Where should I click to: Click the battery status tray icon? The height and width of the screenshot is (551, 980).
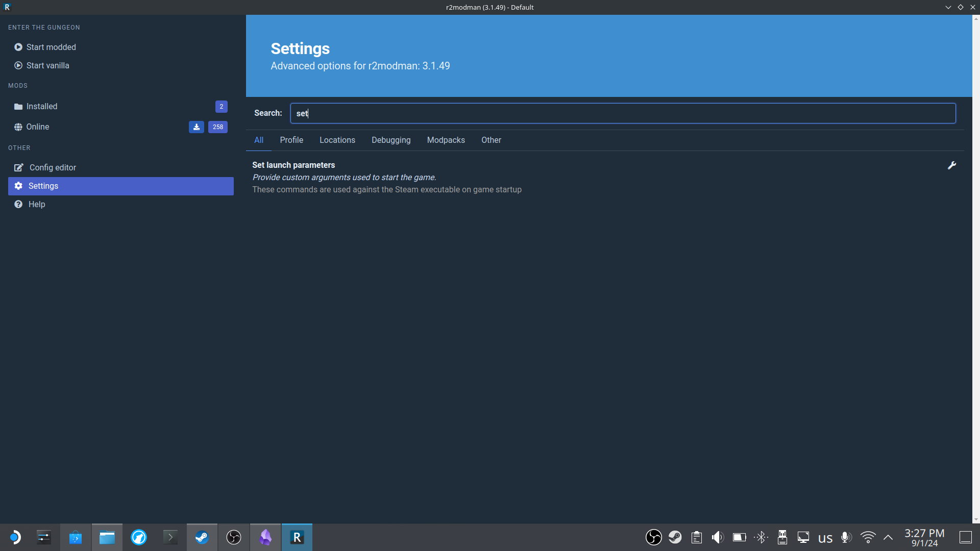point(739,537)
